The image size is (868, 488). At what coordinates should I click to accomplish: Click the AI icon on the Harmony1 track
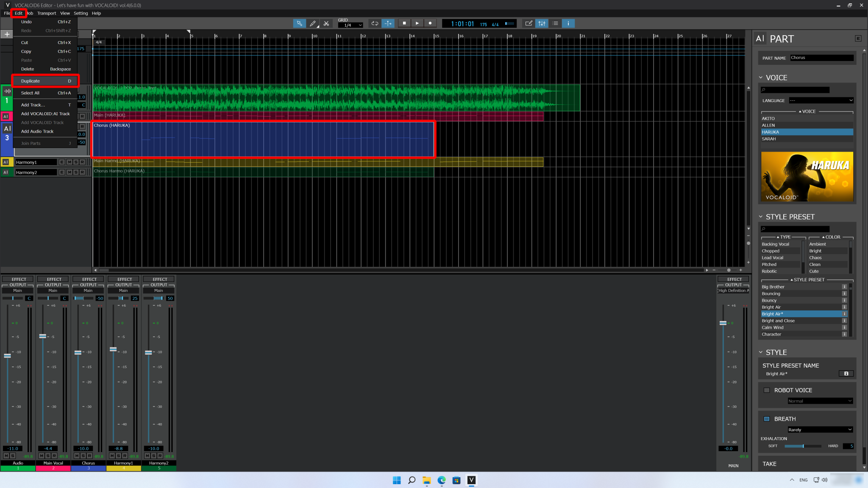6,162
